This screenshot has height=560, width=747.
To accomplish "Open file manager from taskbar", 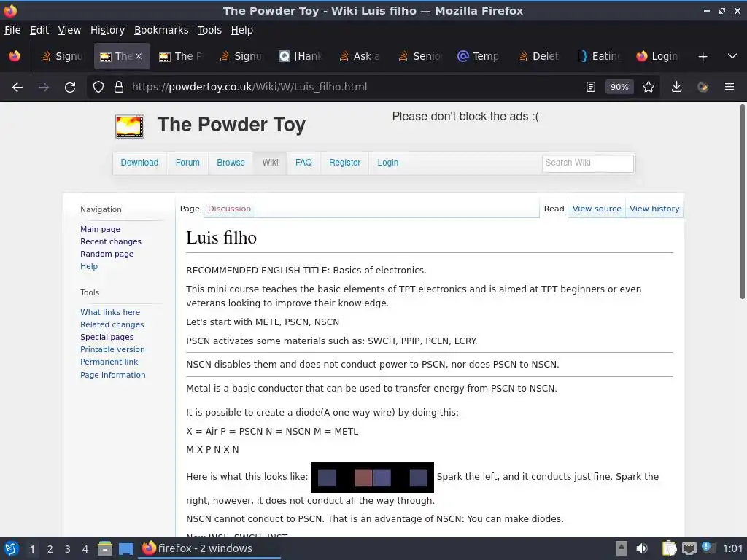I will 105,548.
